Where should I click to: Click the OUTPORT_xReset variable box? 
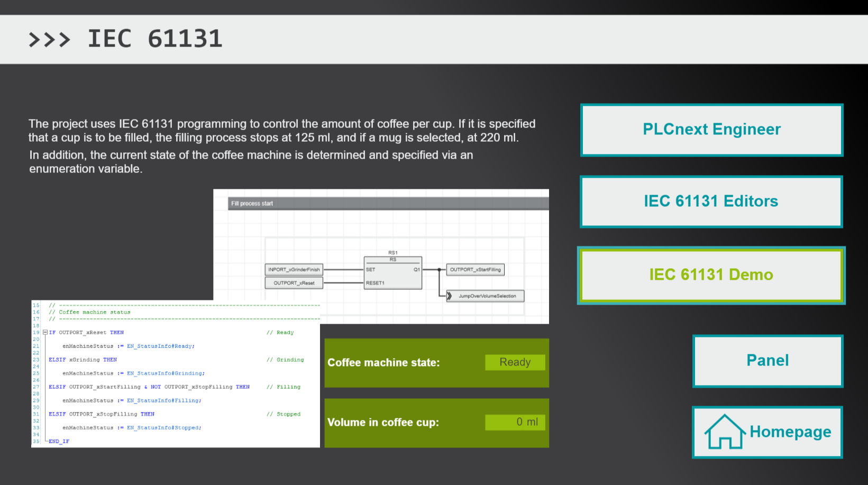click(294, 283)
